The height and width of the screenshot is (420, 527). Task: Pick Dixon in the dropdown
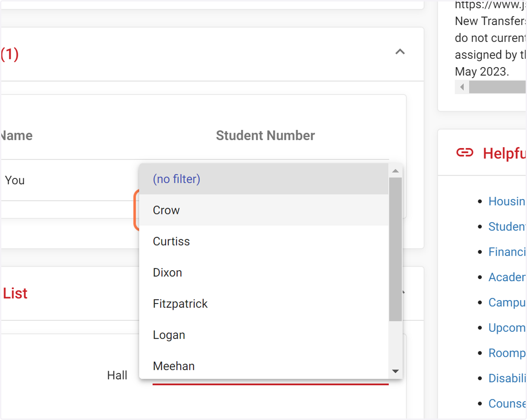point(263,272)
